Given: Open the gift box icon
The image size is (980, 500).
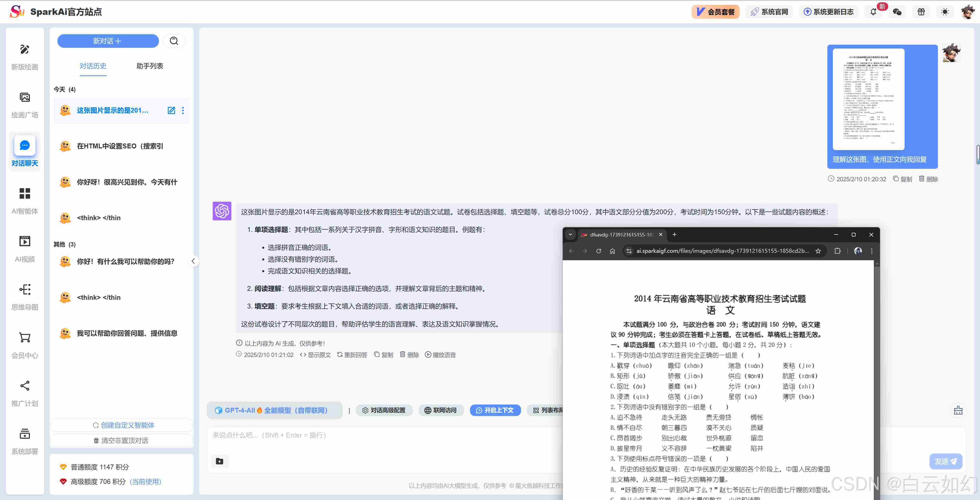Looking at the screenshot, I should point(921,12).
